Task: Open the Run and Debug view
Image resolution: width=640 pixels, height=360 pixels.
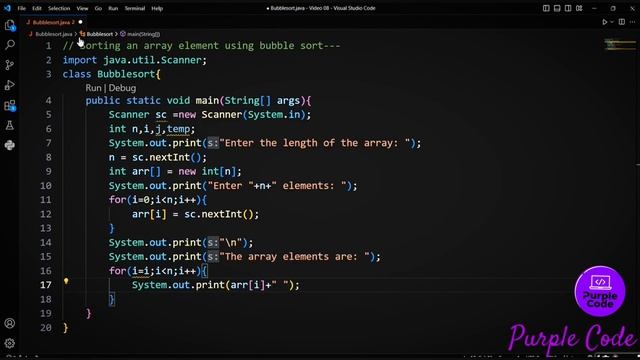Action: coord(10,85)
